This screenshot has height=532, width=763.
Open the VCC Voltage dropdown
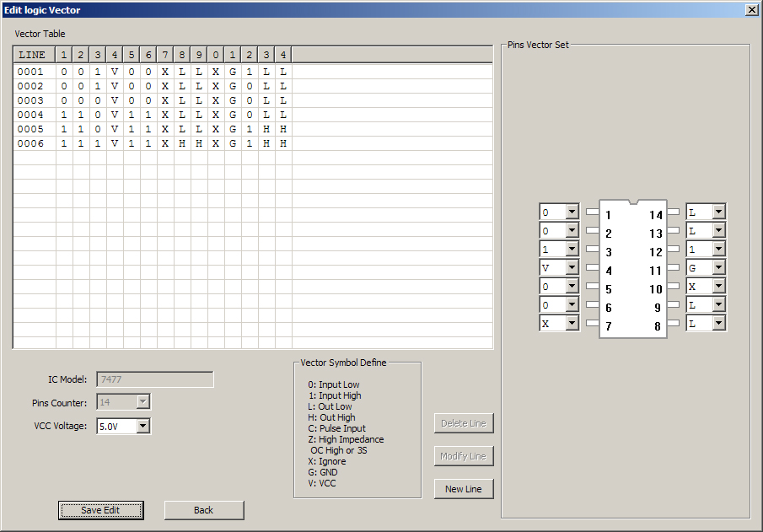[x=142, y=427]
